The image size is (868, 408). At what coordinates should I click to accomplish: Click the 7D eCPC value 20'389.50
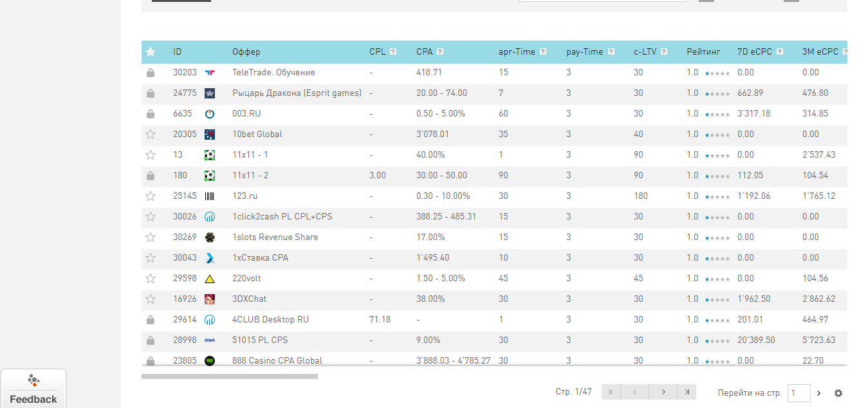point(756,340)
